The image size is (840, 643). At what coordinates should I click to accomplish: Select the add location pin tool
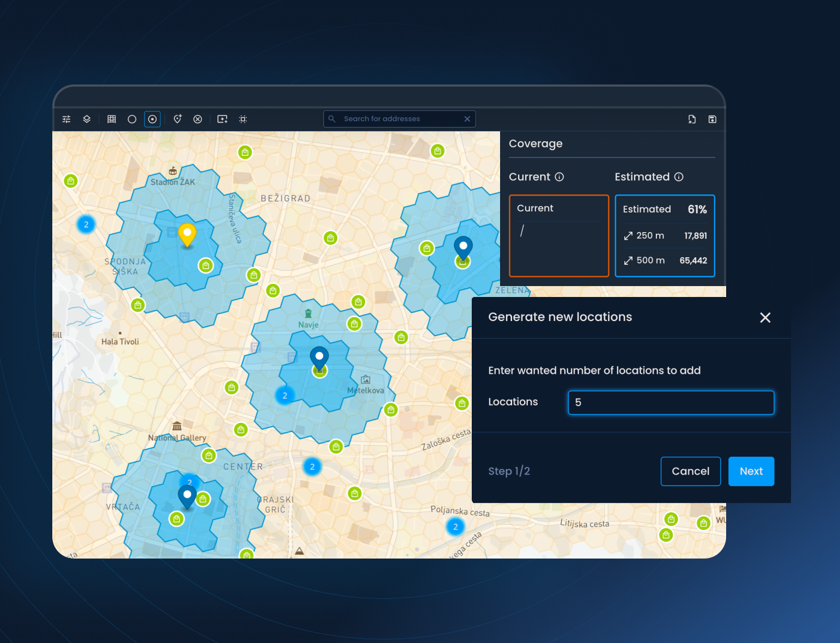pyautogui.click(x=177, y=119)
